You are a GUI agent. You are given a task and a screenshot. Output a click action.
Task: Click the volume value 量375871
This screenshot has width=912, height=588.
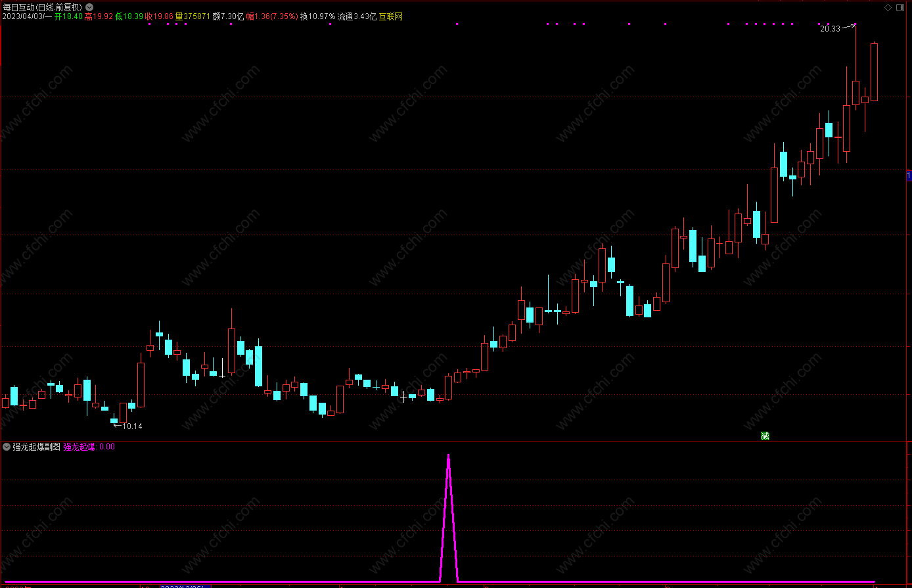point(193,16)
